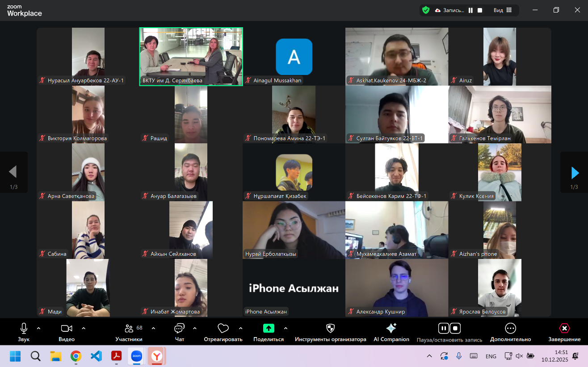Viewport: 588px width, 367px height.
Task: Click the green Поделиться share screen button
Action: pyautogui.click(x=269, y=329)
